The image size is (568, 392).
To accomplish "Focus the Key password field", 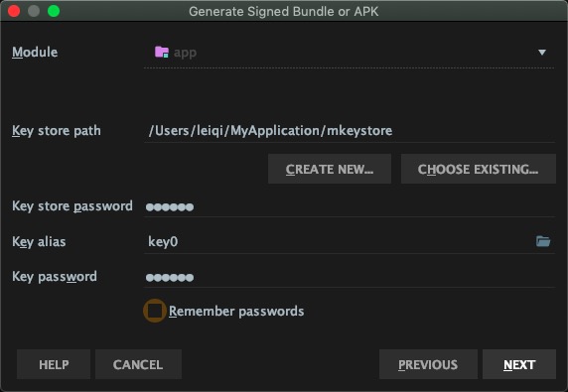I will click(350, 277).
